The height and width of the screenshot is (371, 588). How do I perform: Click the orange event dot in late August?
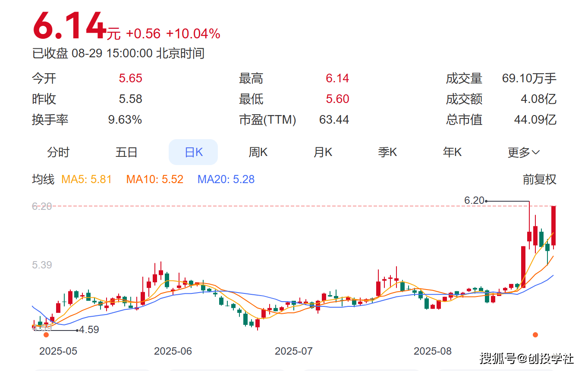point(535,335)
